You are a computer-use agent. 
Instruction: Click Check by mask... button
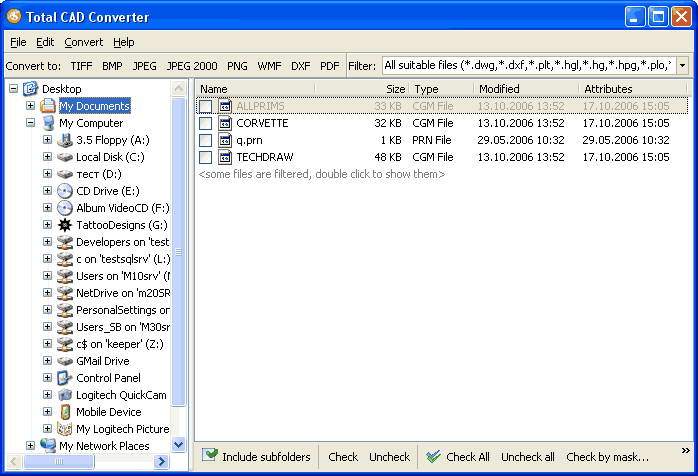(x=607, y=457)
